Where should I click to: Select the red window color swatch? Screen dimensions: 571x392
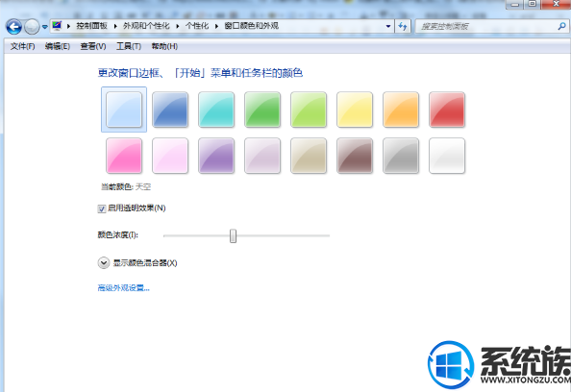click(x=447, y=110)
